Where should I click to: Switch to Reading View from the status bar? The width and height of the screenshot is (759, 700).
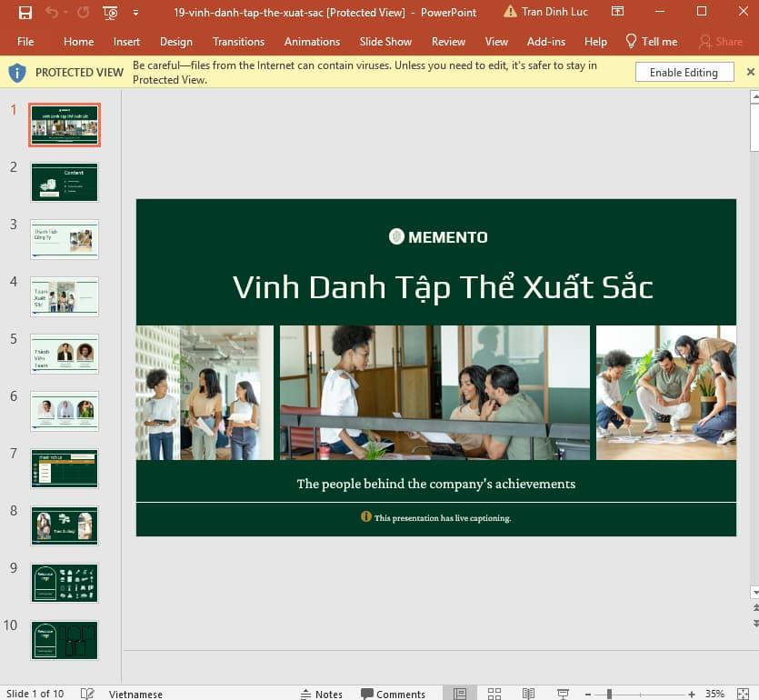[x=528, y=693]
